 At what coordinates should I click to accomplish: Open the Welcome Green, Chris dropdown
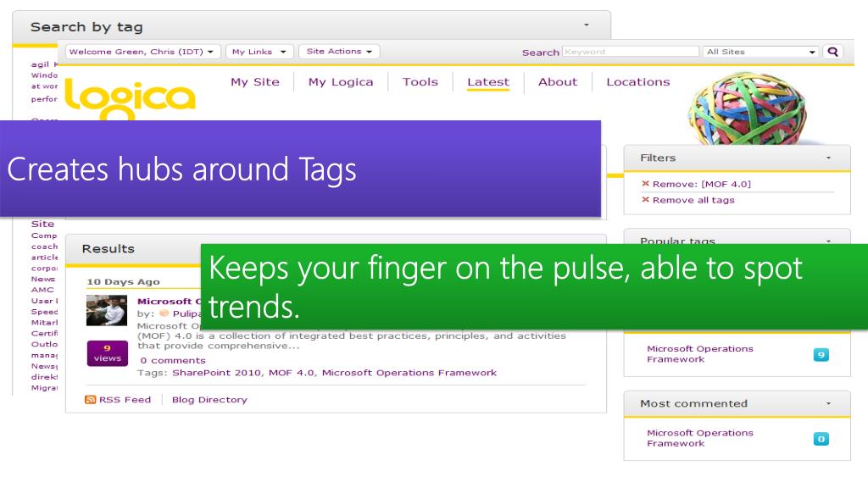point(142,52)
